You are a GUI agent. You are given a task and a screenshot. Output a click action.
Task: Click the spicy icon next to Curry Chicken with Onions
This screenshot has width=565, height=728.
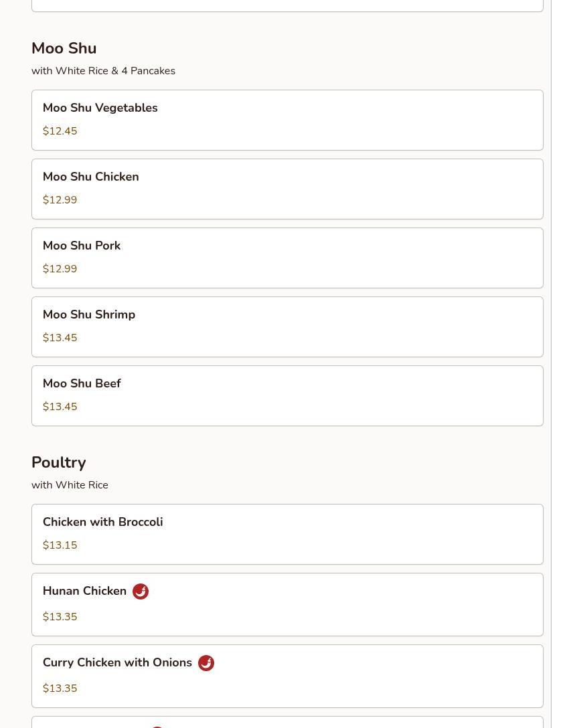206,663
